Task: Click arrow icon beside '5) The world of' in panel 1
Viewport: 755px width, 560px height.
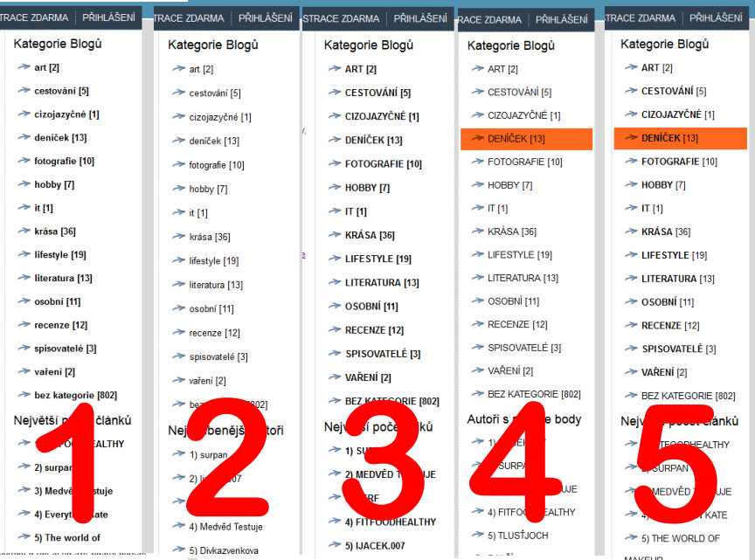Action: 24,538
